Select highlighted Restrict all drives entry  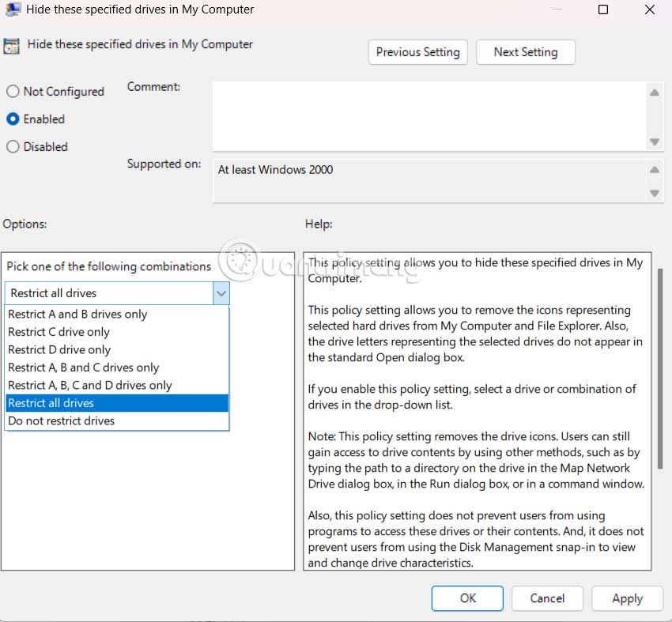click(x=117, y=403)
